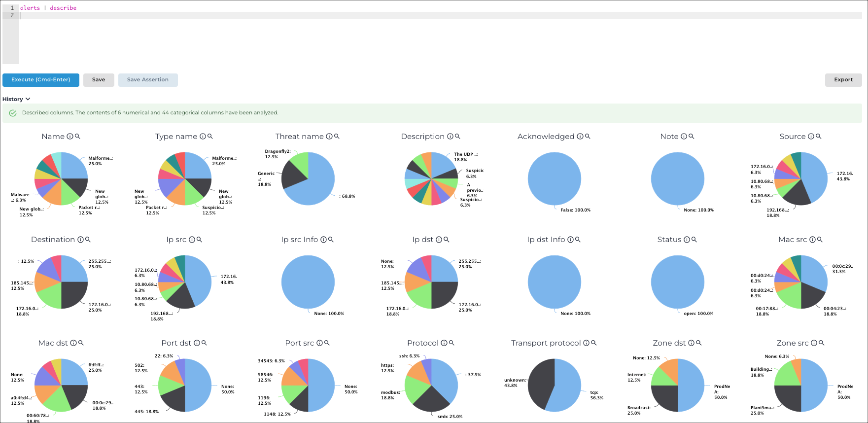Open the info icon for Destination

80,240
